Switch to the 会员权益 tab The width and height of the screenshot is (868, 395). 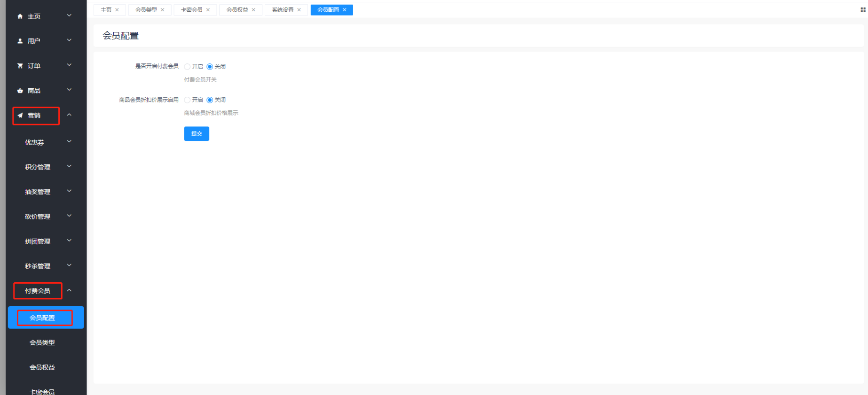[x=237, y=10]
